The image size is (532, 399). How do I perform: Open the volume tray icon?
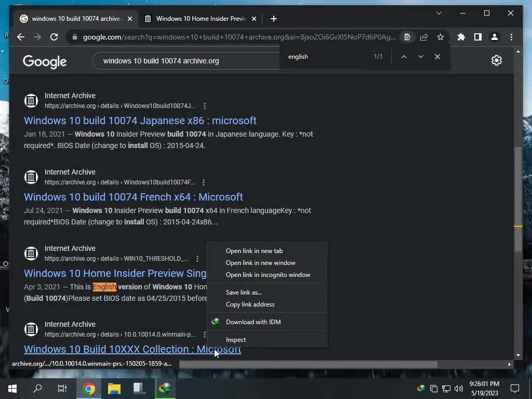tap(458, 389)
